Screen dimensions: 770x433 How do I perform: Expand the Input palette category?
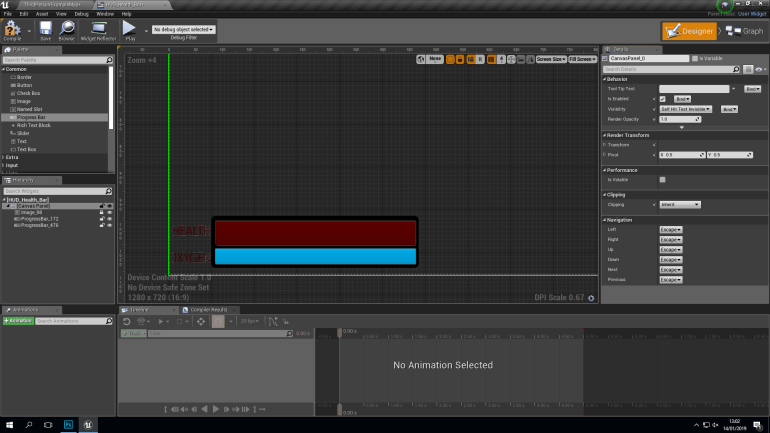[4, 165]
